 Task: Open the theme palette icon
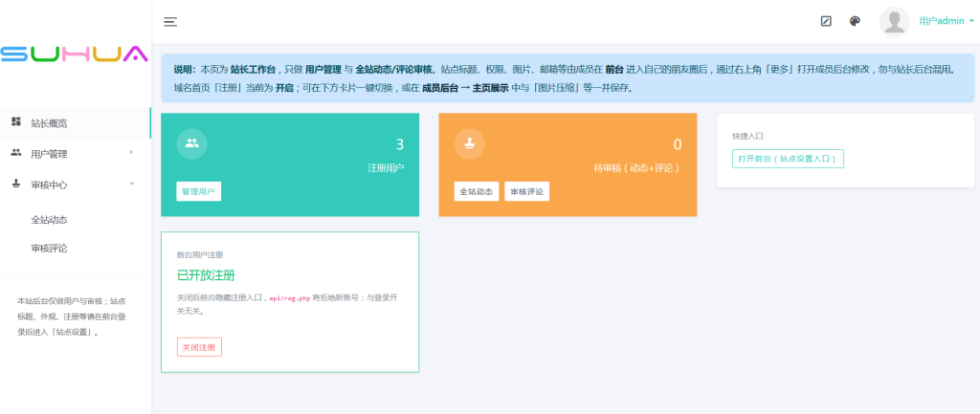coord(855,21)
